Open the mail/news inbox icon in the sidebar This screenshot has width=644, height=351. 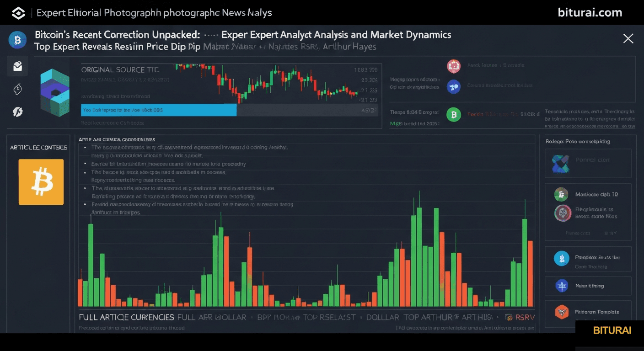(17, 66)
